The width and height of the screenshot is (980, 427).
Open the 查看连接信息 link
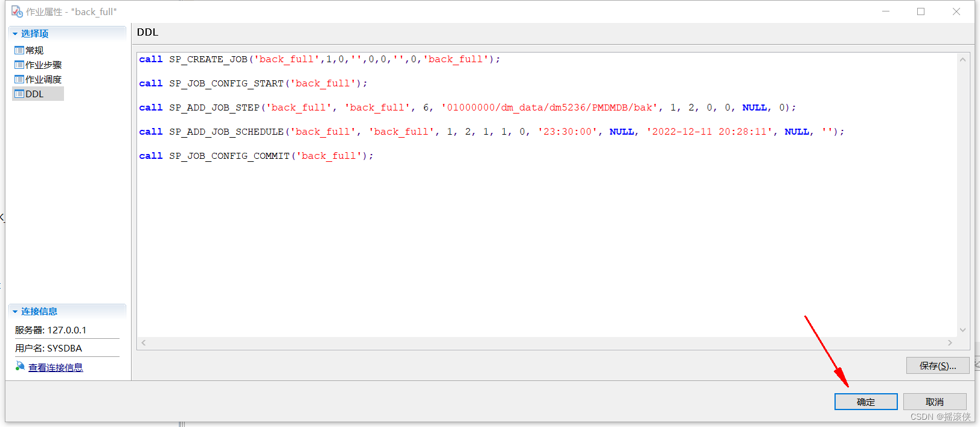pos(56,367)
